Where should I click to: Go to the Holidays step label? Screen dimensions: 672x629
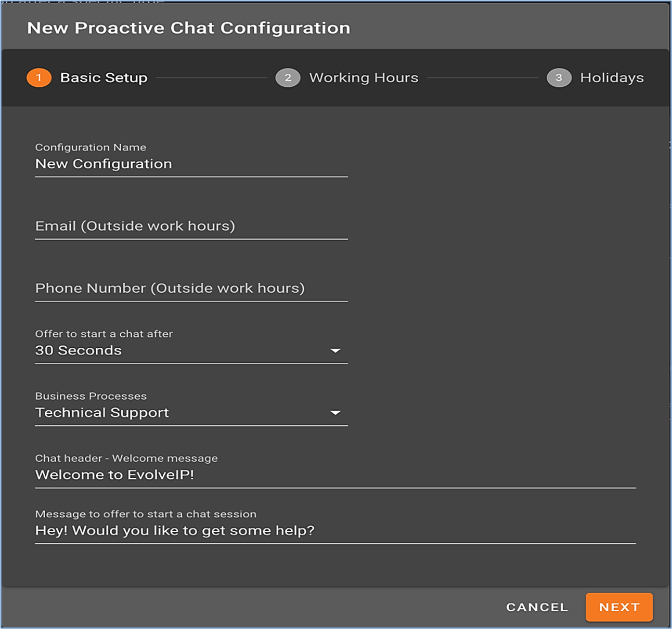[x=612, y=78]
